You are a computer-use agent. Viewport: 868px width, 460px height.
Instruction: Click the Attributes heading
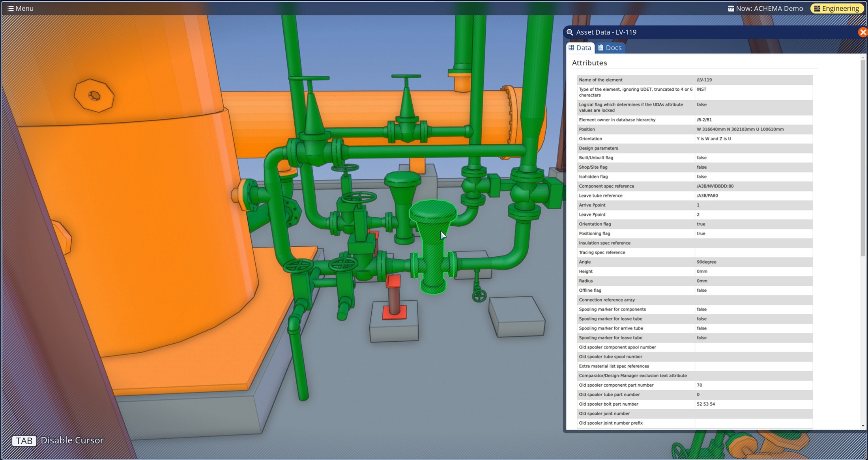[x=589, y=63]
